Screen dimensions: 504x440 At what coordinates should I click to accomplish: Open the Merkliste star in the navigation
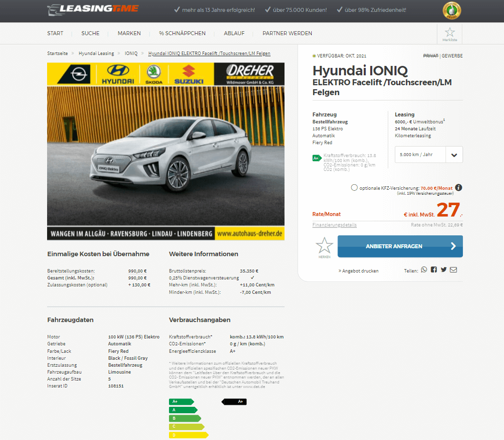pos(449,34)
